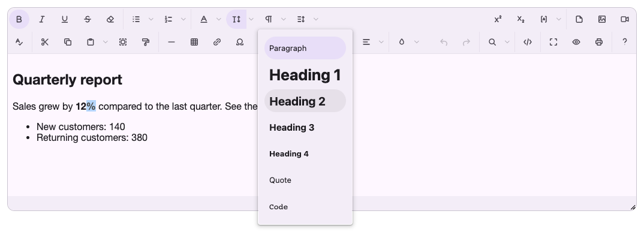
Task: Click the paragraph format pilcrow icon
Action: coord(269,19)
